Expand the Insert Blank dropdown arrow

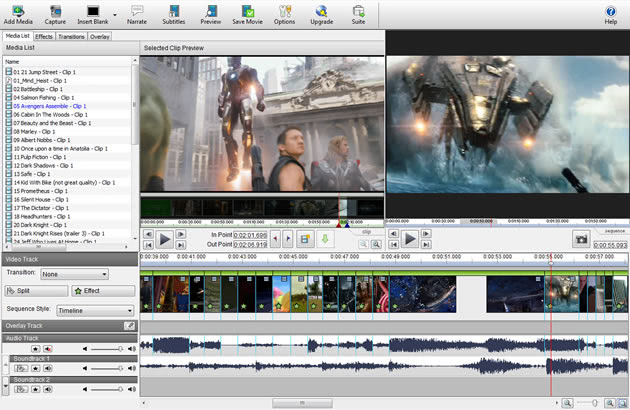(x=115, y=15)
